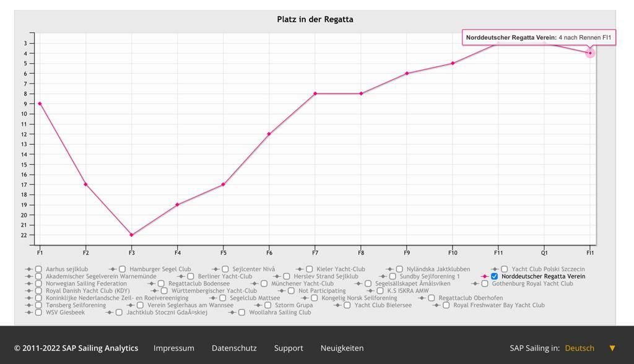
Task: Click the Akademischer Segelverein Warnemünde label
Action: pos(101,277)
